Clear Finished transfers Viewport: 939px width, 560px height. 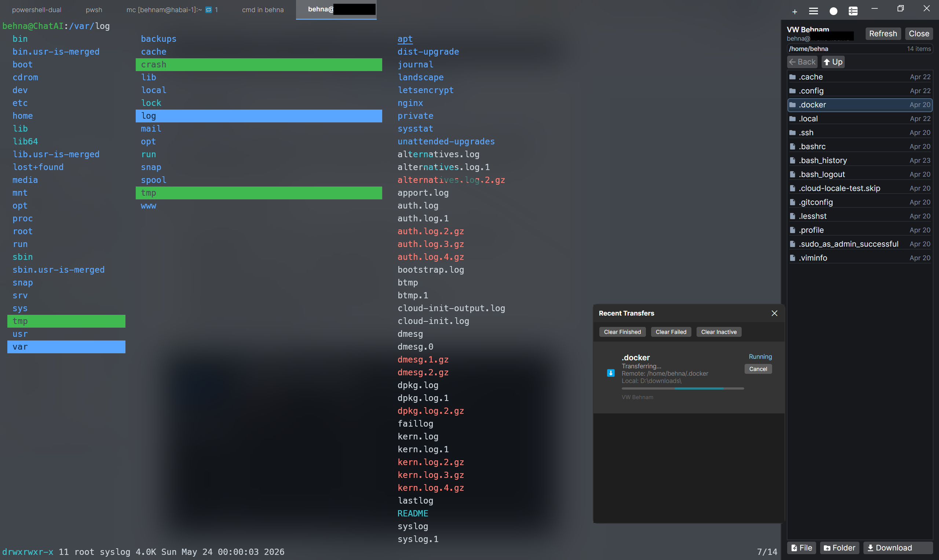coord(622,332)
